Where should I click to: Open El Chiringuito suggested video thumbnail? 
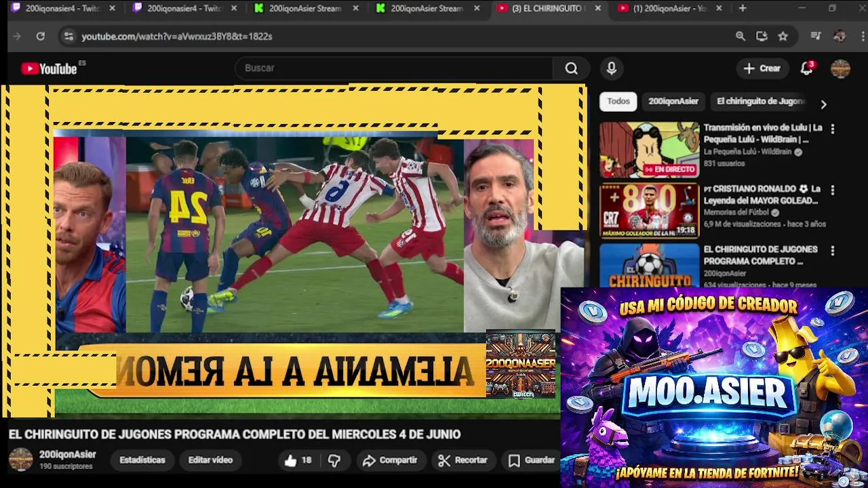click(649, 265)
